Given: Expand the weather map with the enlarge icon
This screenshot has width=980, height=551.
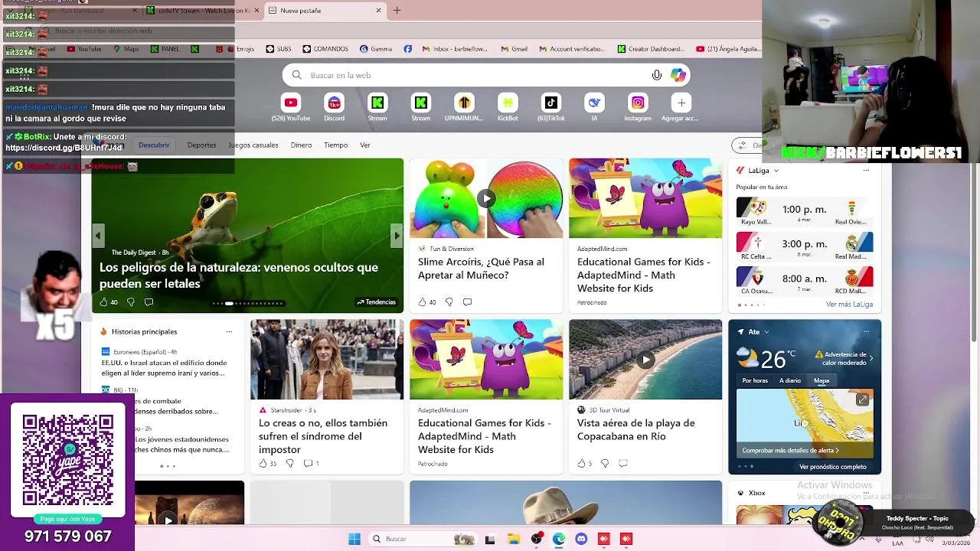Looking at the screenshot, I should point(862,400).
